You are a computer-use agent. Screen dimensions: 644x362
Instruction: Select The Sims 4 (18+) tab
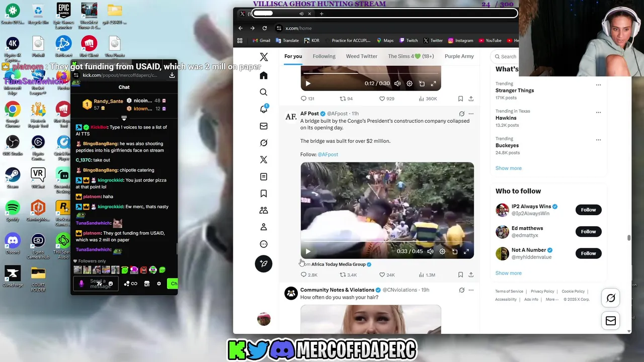412,56
